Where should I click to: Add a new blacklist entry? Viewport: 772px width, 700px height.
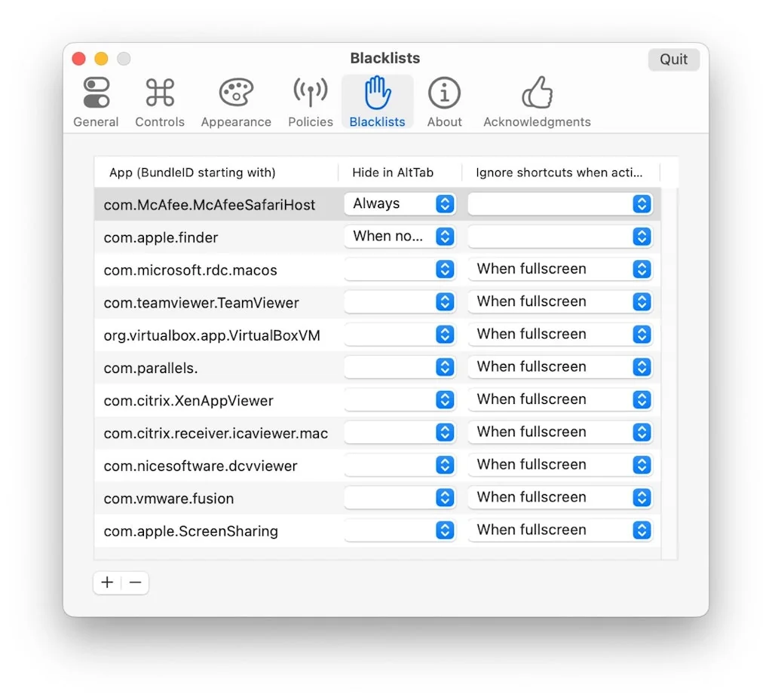106,582
